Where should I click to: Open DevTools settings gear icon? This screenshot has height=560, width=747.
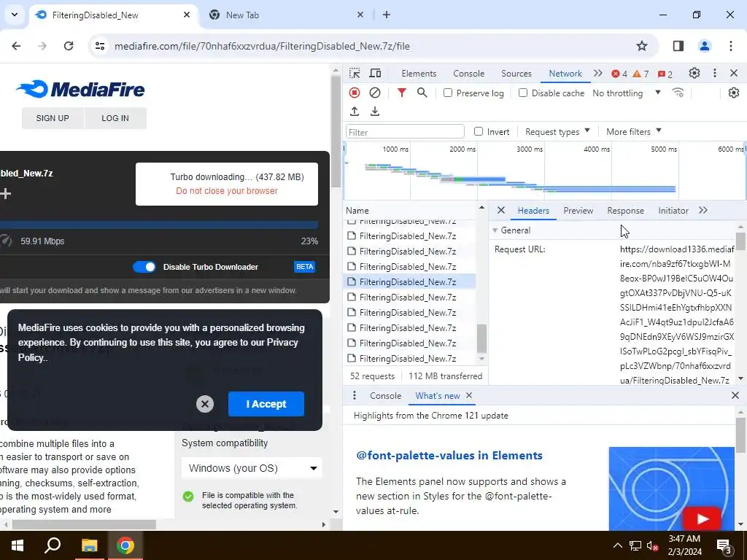(694, 74)
